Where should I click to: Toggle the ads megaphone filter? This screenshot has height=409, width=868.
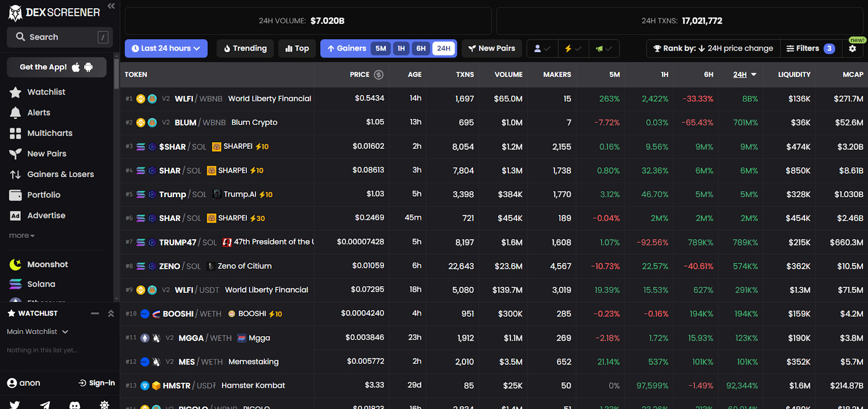(x=604, y=48)
